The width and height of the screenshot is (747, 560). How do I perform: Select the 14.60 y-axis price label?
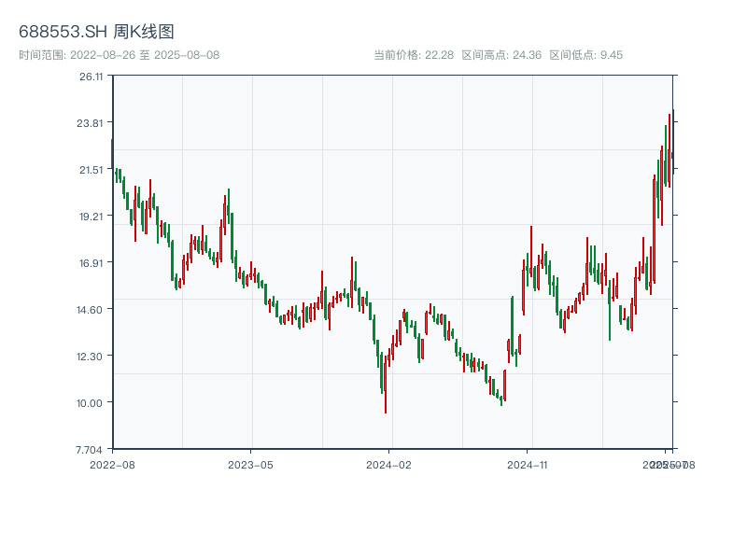tap(92, 310)
